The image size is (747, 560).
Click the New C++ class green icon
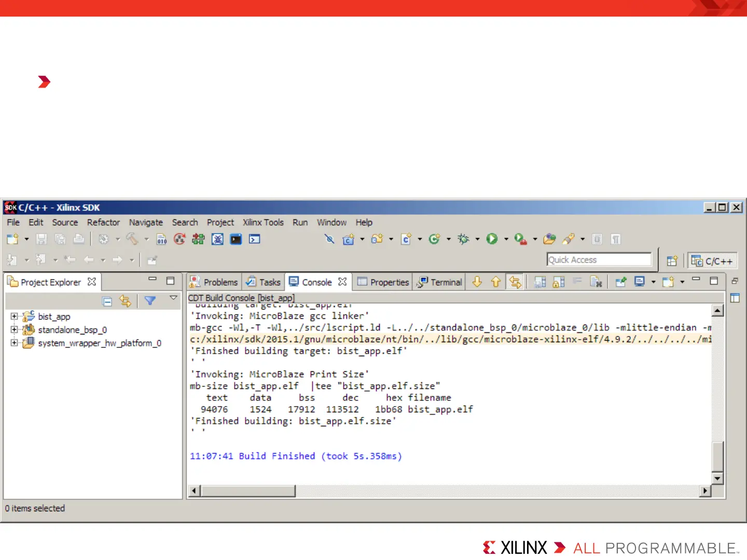(435, 239)
